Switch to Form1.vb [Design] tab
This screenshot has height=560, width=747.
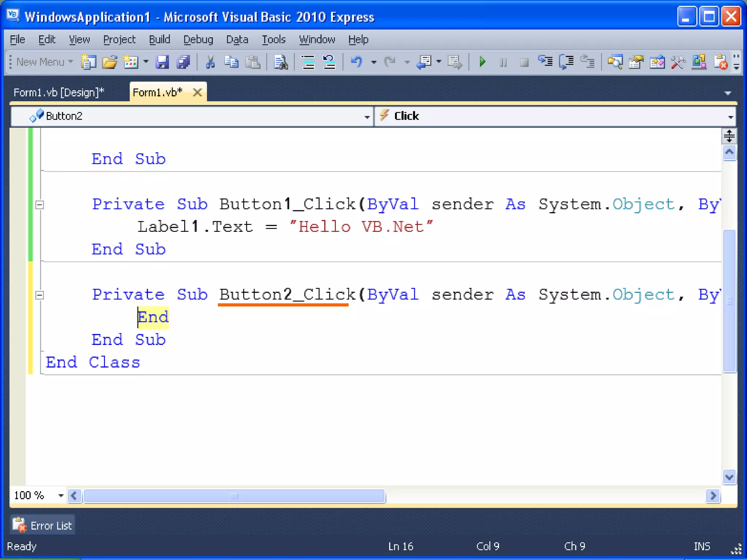[59, 93]
